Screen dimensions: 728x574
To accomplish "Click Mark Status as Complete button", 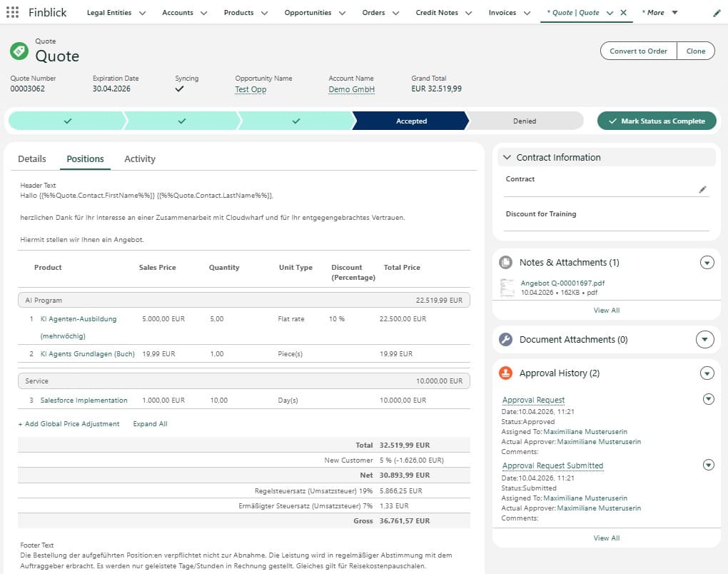I will coord(657,121).
